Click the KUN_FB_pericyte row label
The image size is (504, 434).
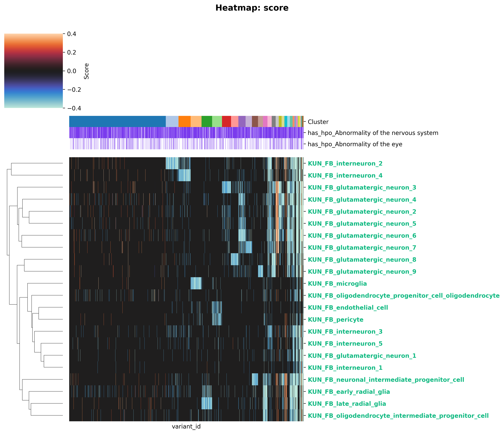(335, 320)
